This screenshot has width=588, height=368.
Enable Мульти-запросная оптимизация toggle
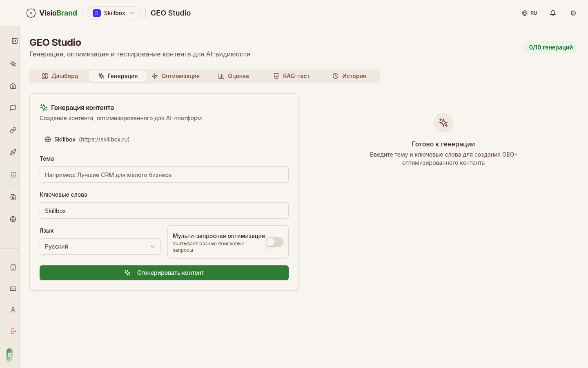point(274,242)
